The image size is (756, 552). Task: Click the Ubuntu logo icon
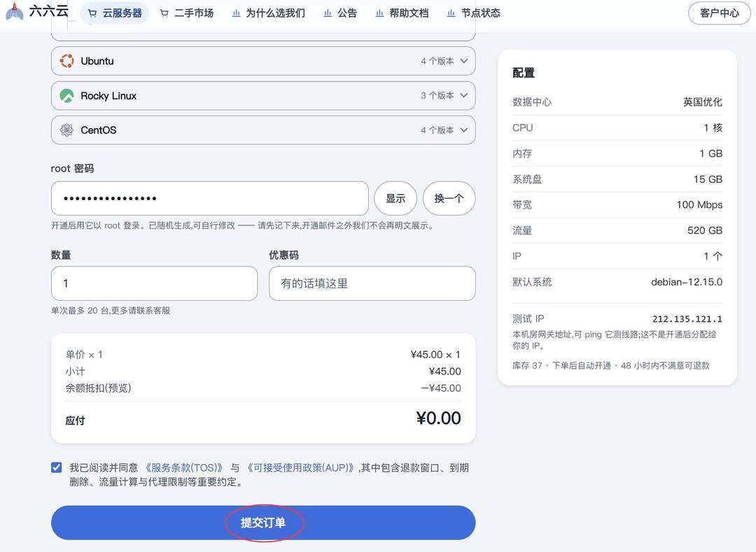[x=66, y=61]
